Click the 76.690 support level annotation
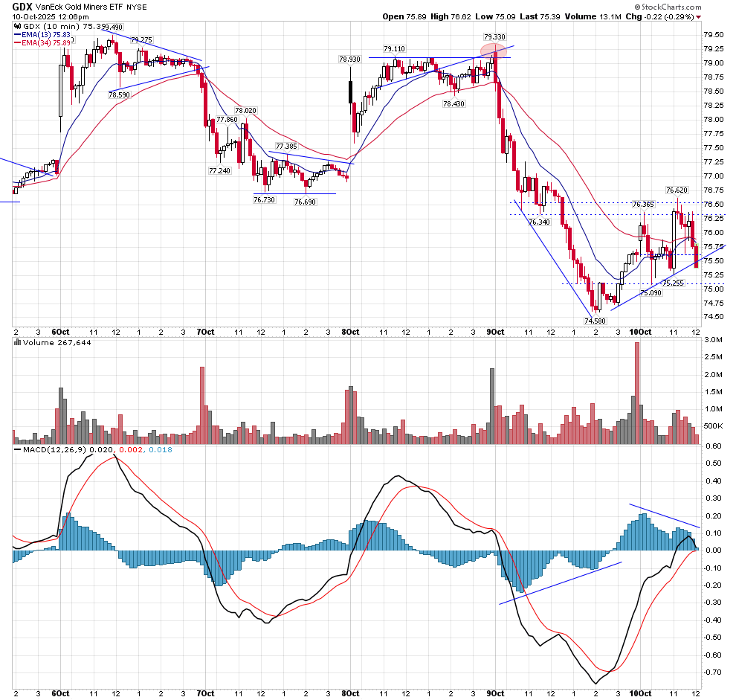 [305, 202]
